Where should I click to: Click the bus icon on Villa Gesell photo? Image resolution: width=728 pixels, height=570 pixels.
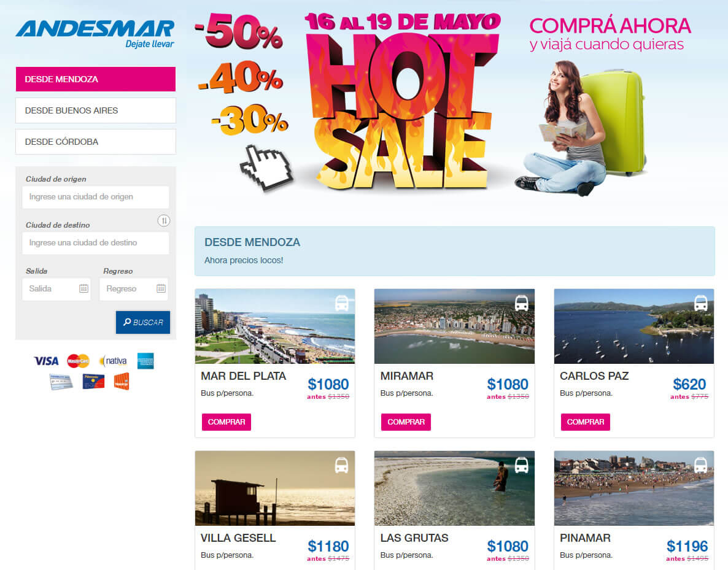tap(342, 466)
